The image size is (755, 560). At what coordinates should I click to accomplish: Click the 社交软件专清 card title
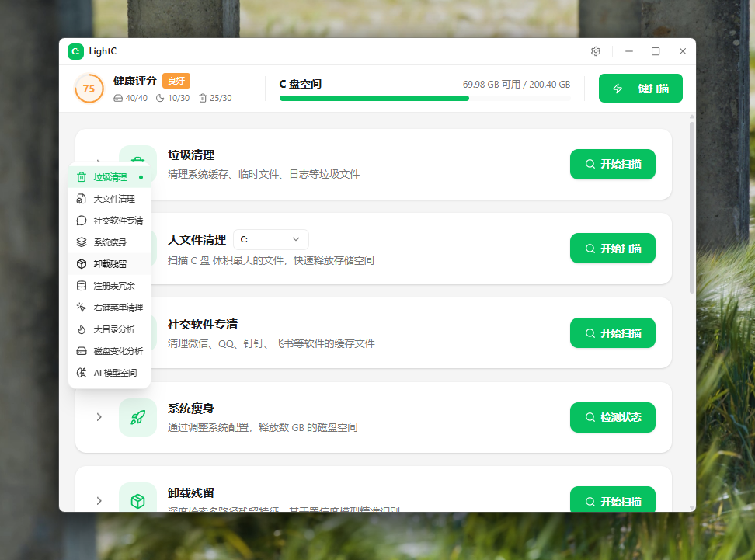tap(203, 325)
